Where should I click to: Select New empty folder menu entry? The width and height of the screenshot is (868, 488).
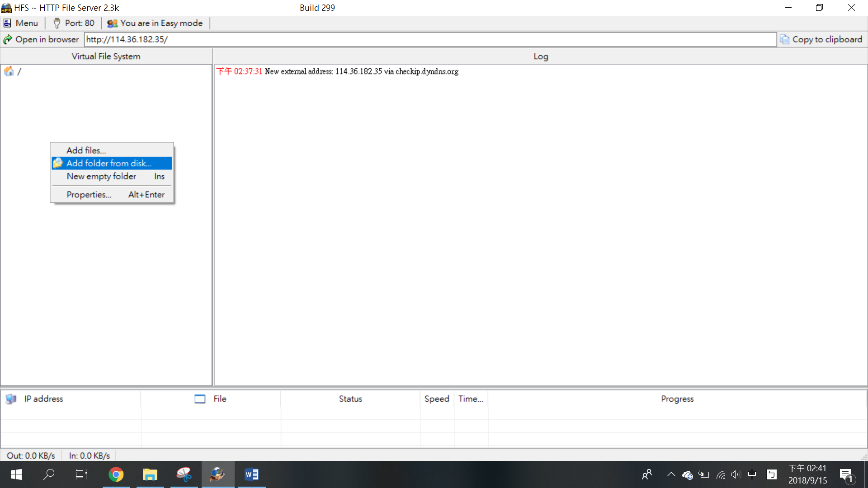coord(101,176)
